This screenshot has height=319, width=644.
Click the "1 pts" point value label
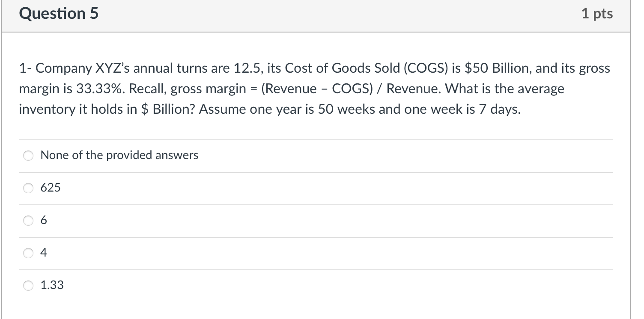598,13
